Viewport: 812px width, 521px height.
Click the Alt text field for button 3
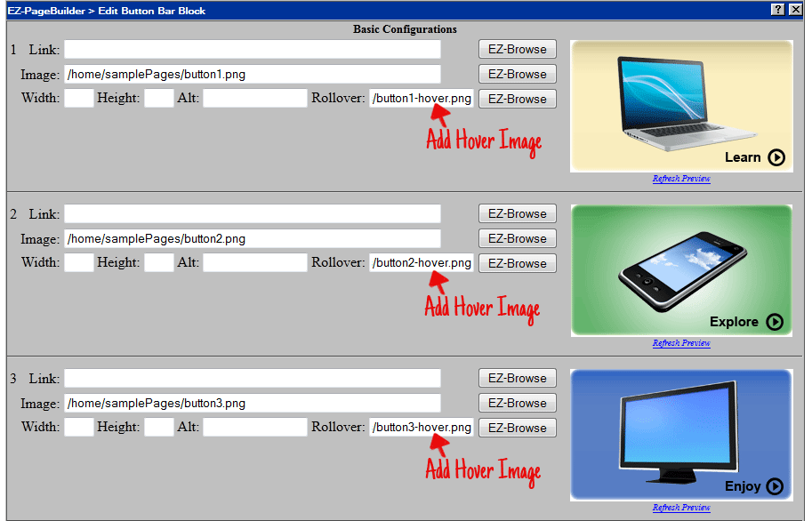254,428
